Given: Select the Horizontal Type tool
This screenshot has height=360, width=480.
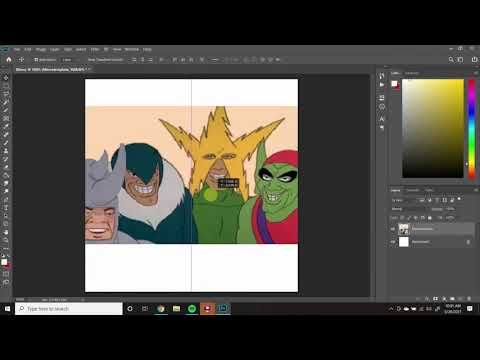Looking at the screenshot, I should (6, 207).
